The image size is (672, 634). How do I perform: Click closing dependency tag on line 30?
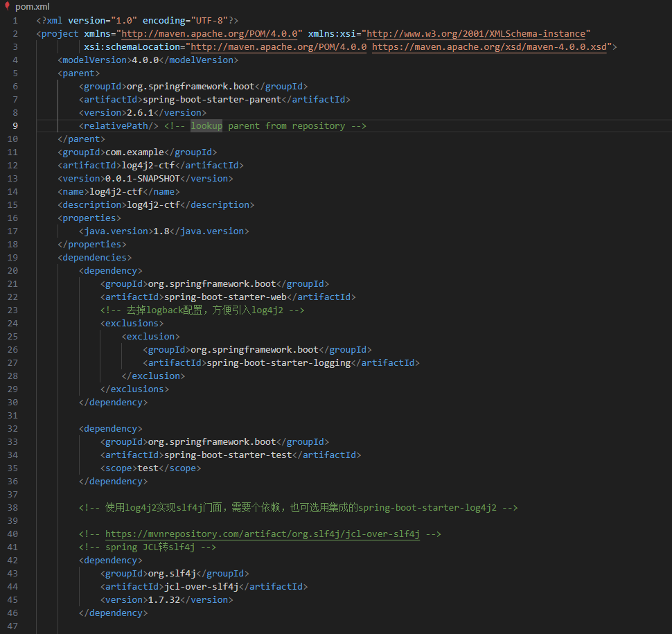tap(113, 402)
